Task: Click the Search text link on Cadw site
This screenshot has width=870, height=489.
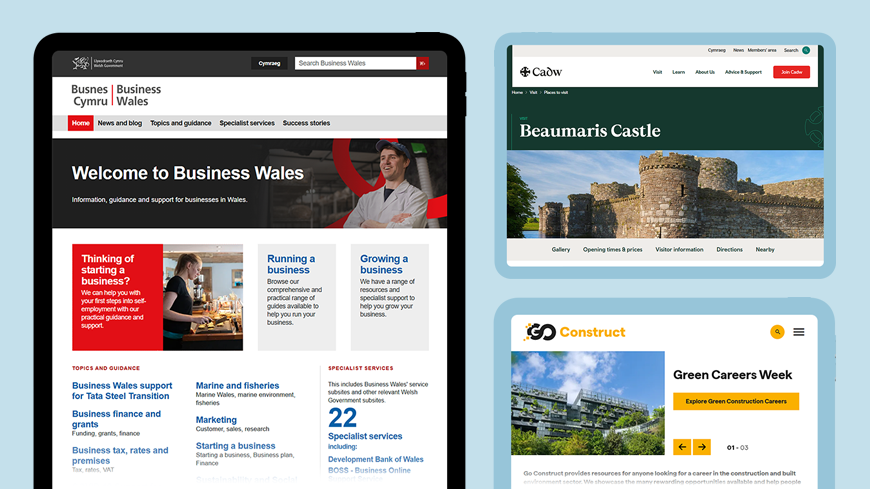Action: point(791,51)
